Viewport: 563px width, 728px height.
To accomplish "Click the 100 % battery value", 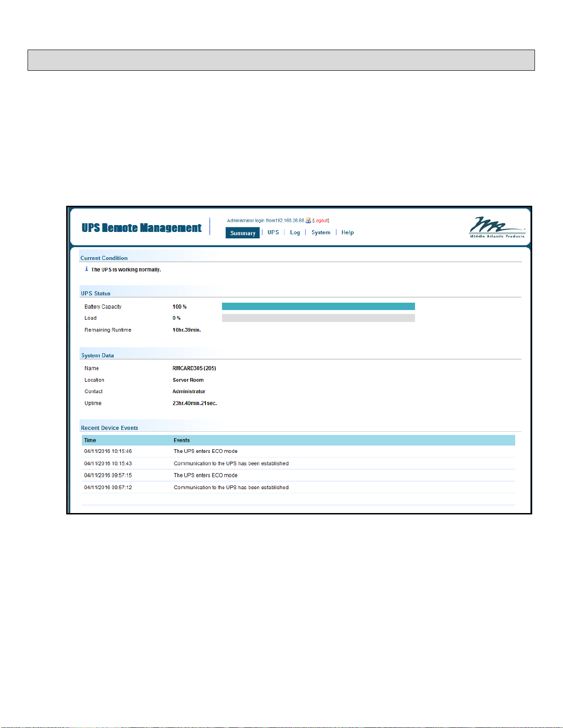I will click(x=180, y=307).
